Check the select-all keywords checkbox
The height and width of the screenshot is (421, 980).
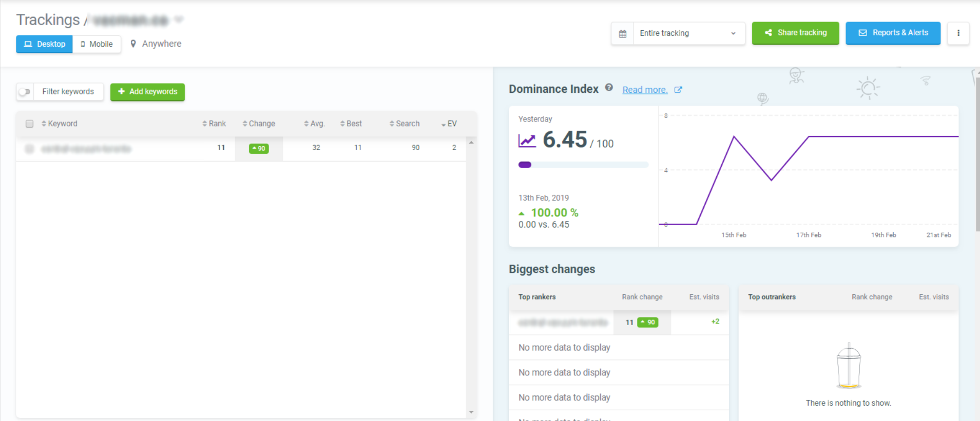pyautogui.click(x=29, y=124)
